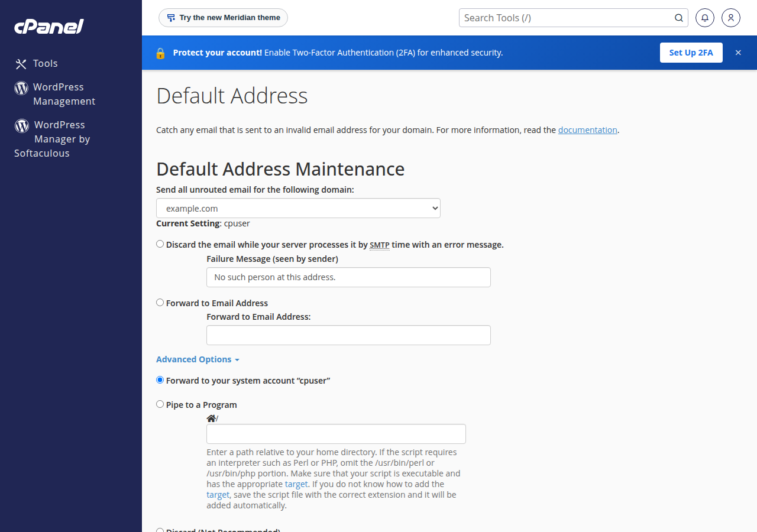Click the Set Up 2FA button
Viewport: 757px width, 532px height.
pyautogui.click(x=691, y=53)
